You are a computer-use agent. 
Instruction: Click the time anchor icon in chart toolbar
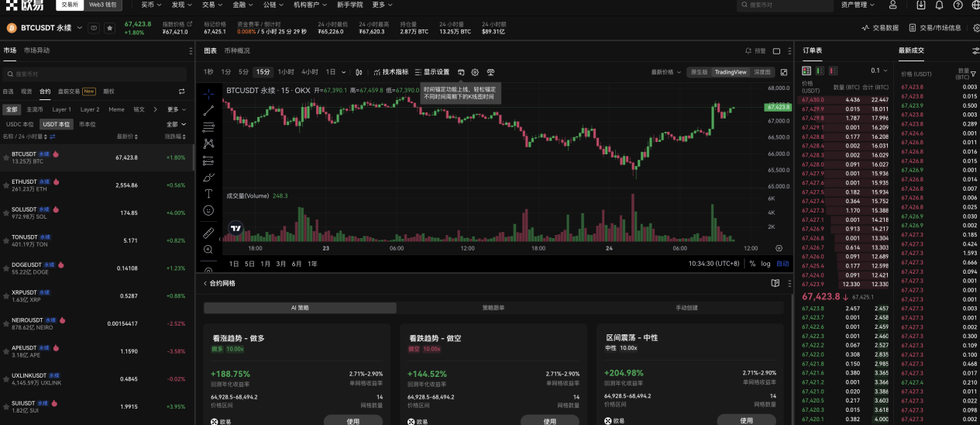click(461, 72)
